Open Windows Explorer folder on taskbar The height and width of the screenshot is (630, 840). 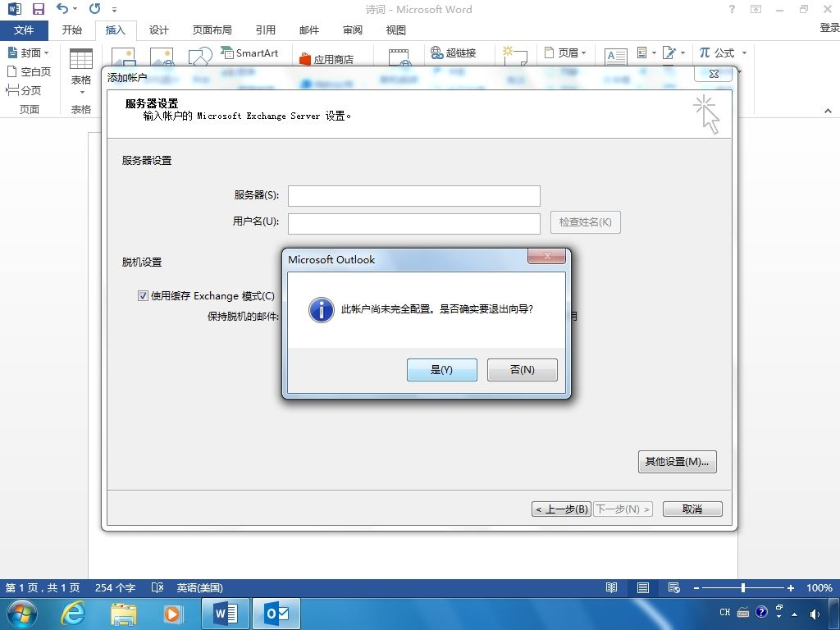coord(123,614)
